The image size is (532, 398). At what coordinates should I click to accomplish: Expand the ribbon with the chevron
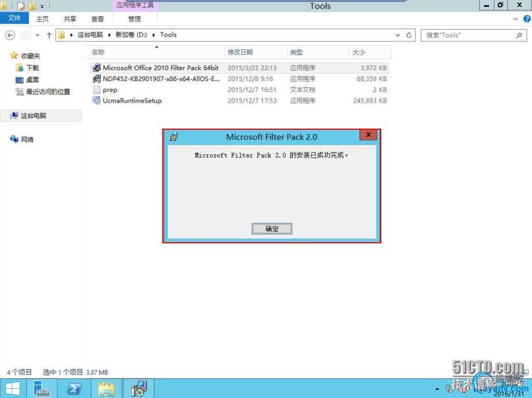coord(515,19)
